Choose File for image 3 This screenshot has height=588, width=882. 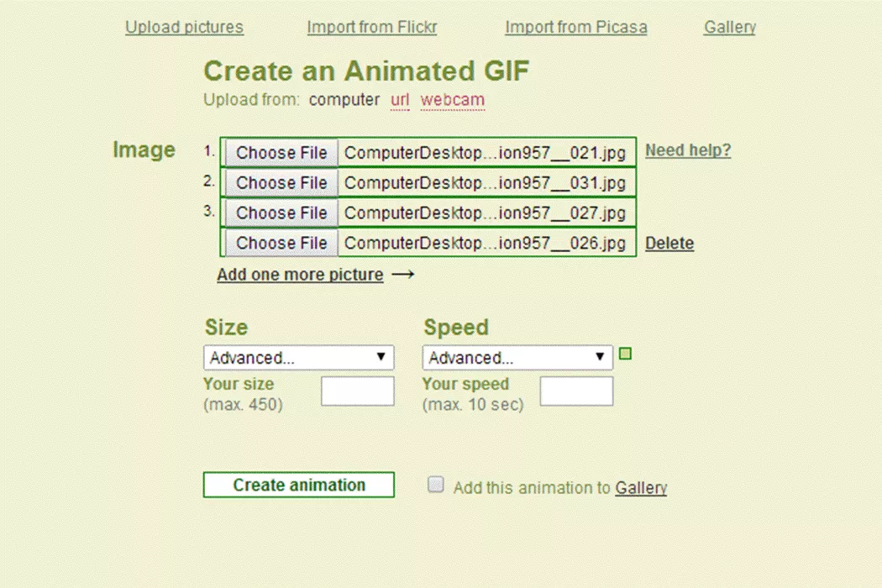(x=281, y=213)
